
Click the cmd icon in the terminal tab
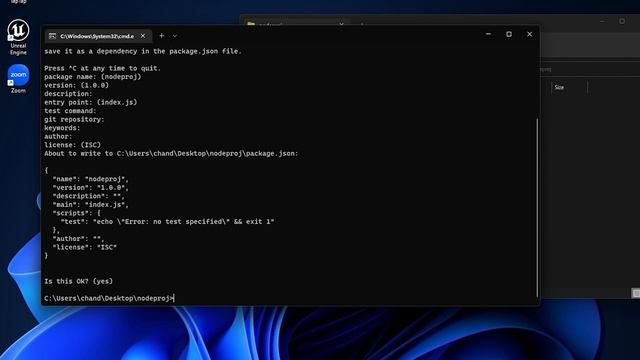pos(52,36)
